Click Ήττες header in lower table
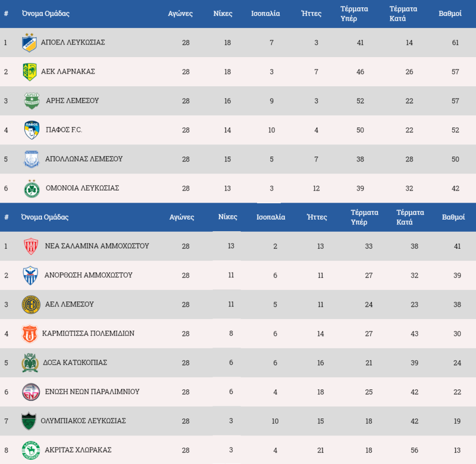 (317, 217)
